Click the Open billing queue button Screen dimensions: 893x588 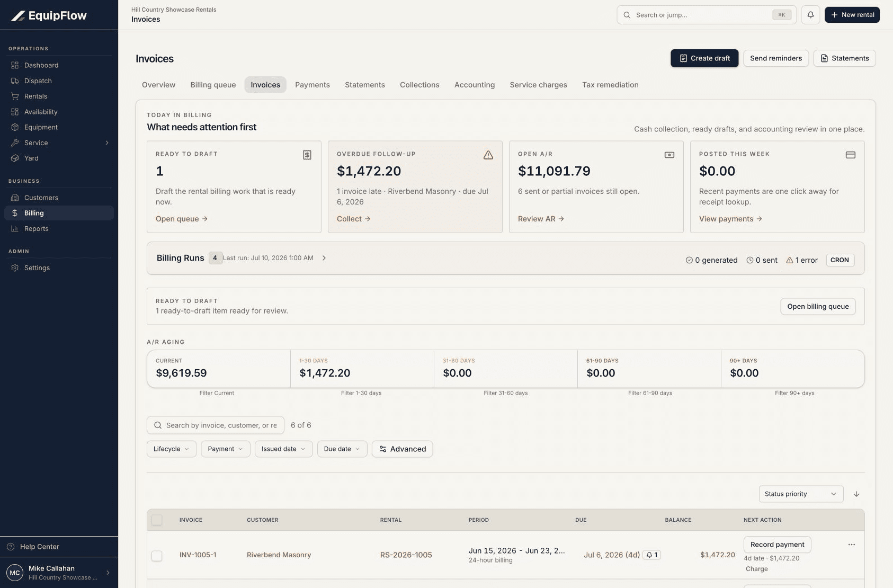(818, 306)
